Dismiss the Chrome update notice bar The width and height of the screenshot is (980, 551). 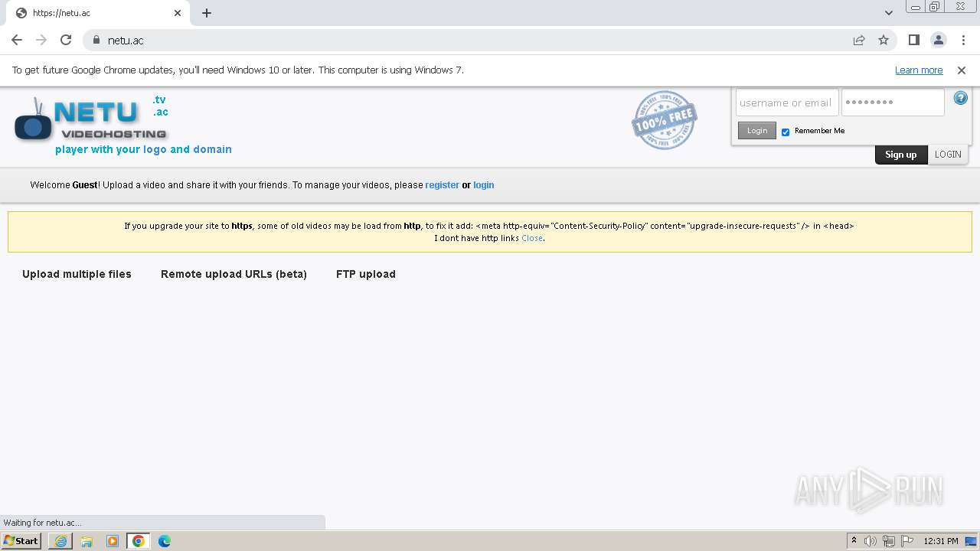(962, 70)
